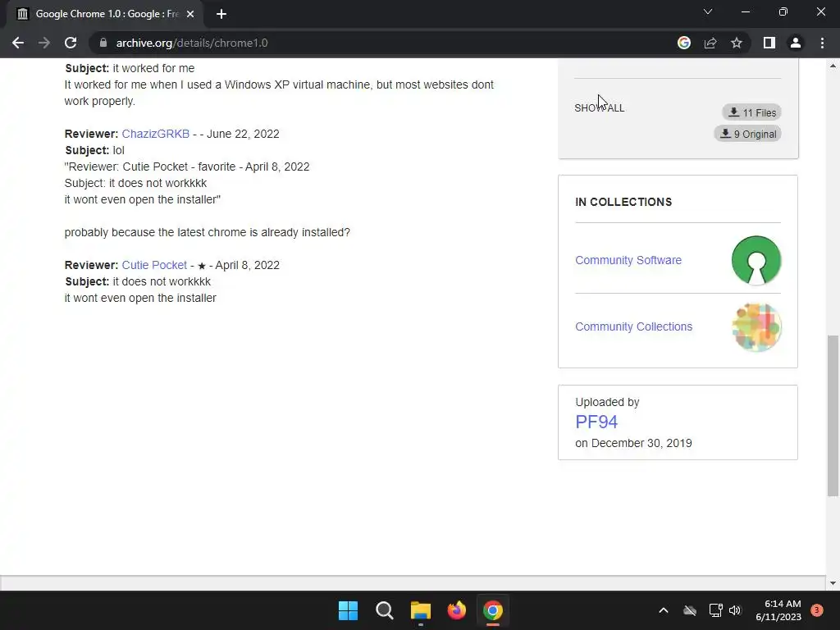Viewport: 840px width, 630px height.
Task: Click the scrollbar up arrow
Action: point(833,66)
